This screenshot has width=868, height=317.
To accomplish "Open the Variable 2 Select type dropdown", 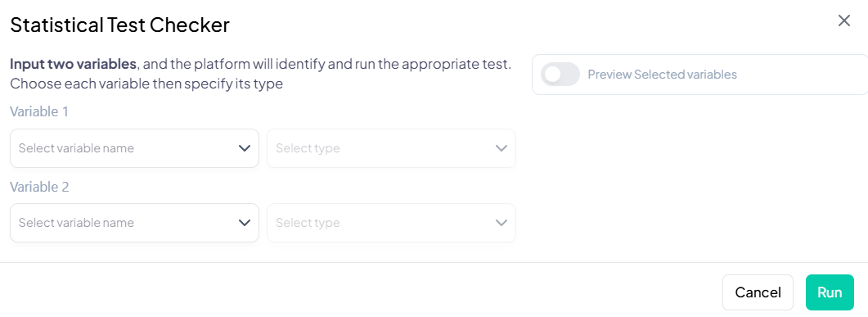I will click(391, 223).
